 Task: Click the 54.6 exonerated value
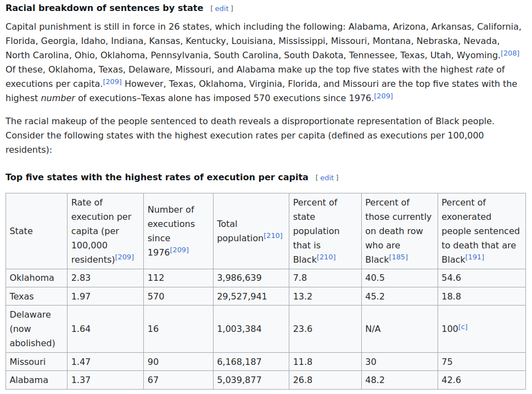point(451,278)
